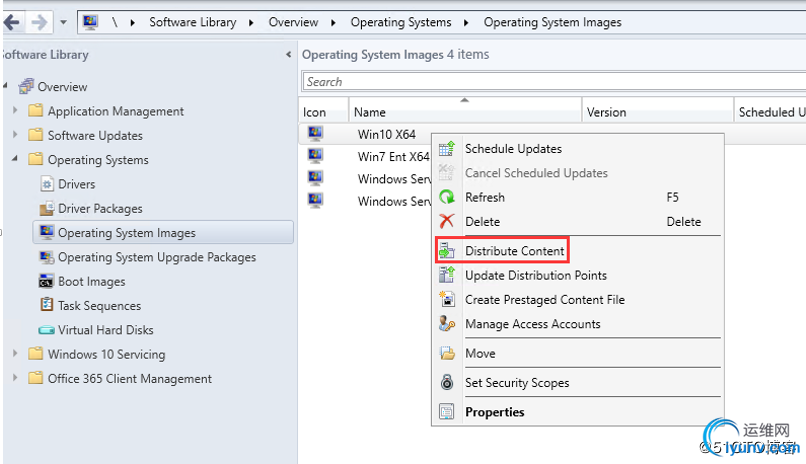Choose Update Distribution Points from context menu
Image resolution: width=806 pixels, height=464 pixels.
point(535,276)
